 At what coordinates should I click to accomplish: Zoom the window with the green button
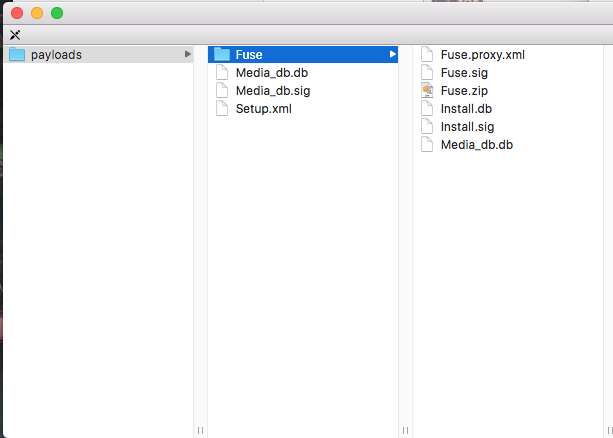(x=57, y=13)
